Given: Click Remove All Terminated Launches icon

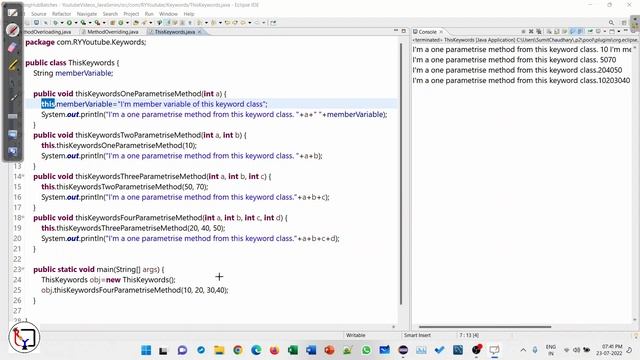Looking at the screenshot, I should [x=539, y=31].
